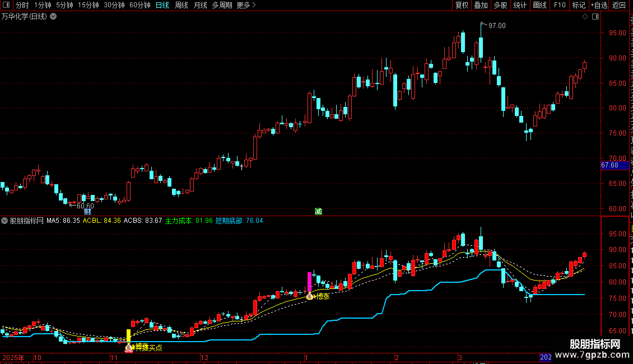
Task: Select the 1分钟 period tab
Action: tap(43, 5)
